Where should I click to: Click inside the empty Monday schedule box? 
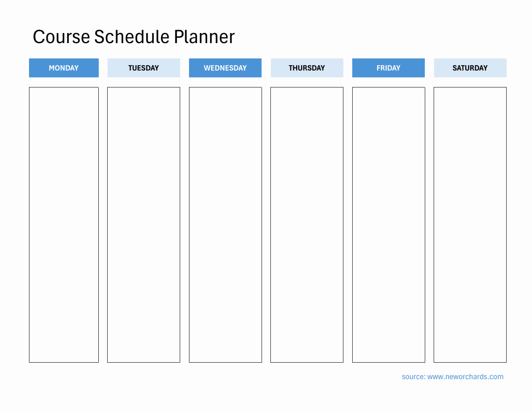(64, 224)
